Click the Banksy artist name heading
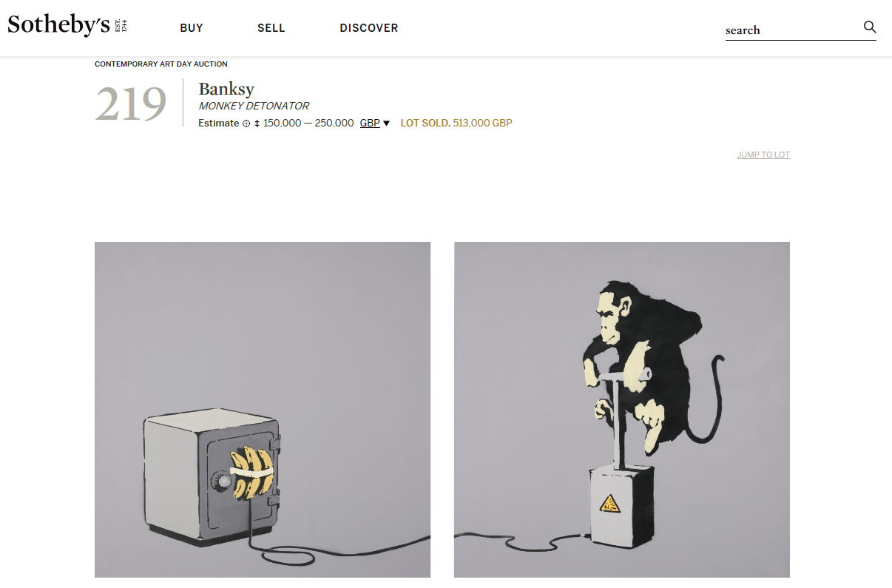The height and width of the screenshot is (588, 892). [226, 89]
